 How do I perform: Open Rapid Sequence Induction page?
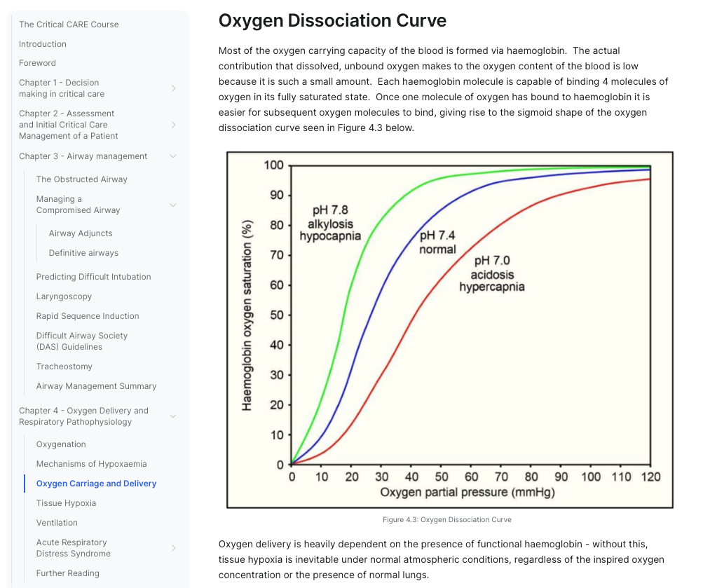tap(88, 316)
